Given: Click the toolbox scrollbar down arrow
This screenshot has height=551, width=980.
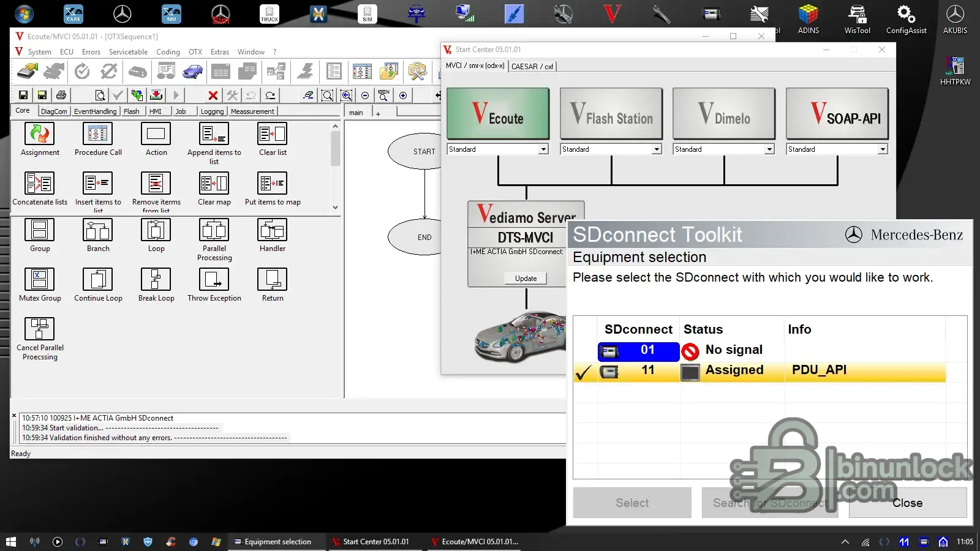Looking at the screenshot, I should click(x=335, y=208).
